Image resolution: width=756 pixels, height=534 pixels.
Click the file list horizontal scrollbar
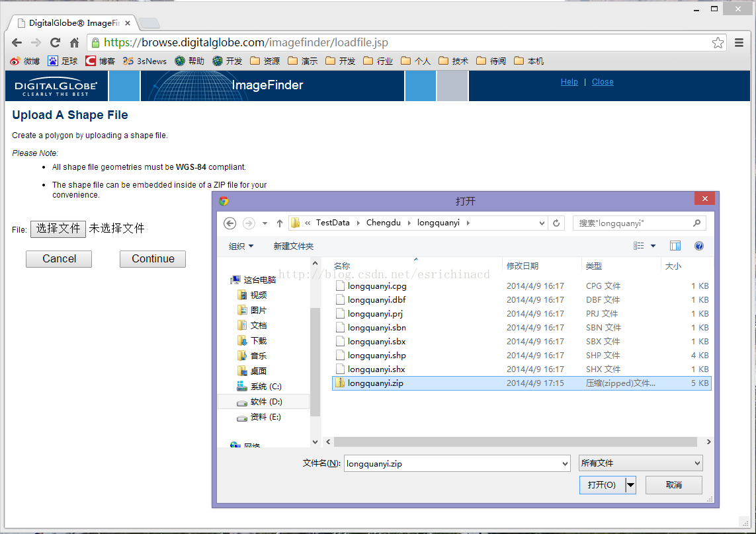[x=515, y=442]
